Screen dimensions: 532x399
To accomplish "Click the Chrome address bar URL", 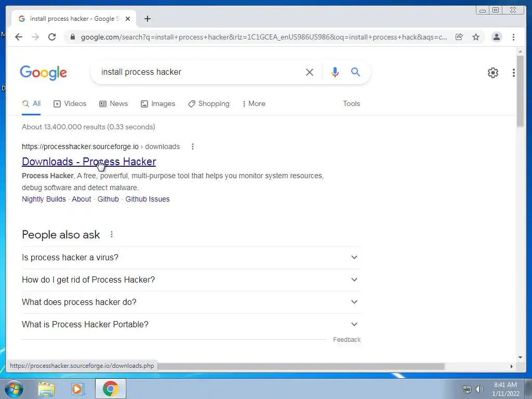I will (264, 37).
